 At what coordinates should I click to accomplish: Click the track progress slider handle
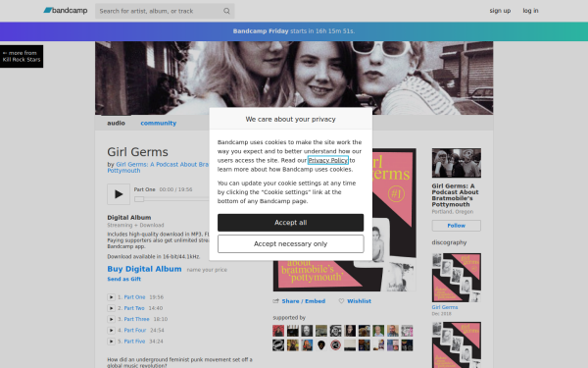[139, 199]
